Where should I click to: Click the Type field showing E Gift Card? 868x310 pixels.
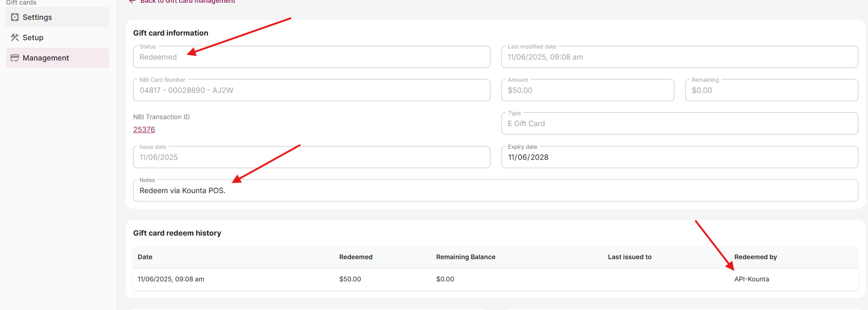pyautogui.click(x=679, y=124)
